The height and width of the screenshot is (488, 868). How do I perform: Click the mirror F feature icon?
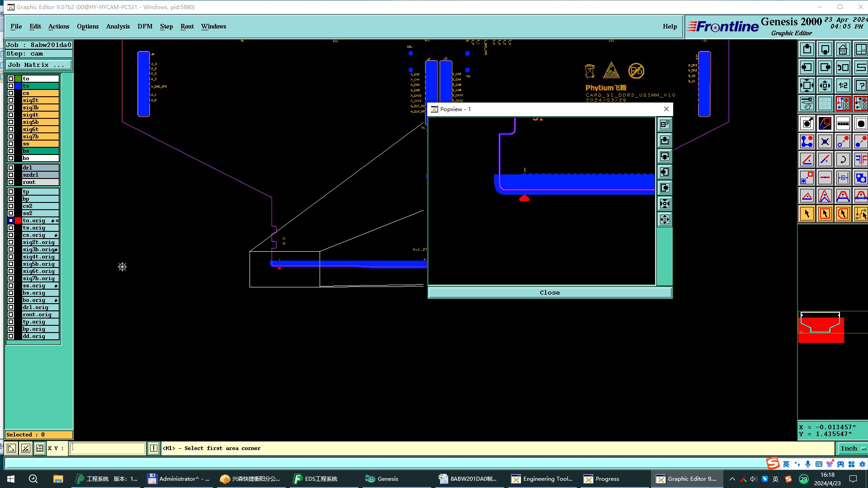(860, 160)
